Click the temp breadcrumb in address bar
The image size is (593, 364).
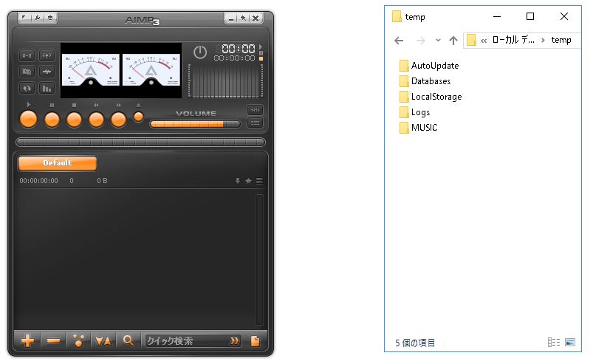561,40
